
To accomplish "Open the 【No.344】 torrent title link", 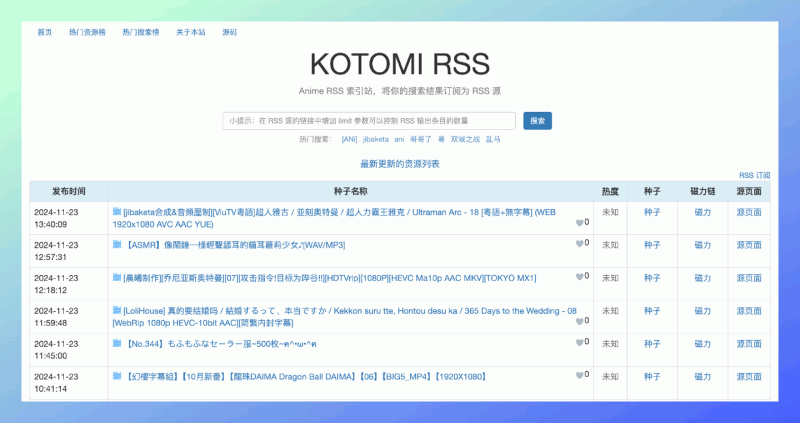I will pyautogui.click(x=220, y=344).
